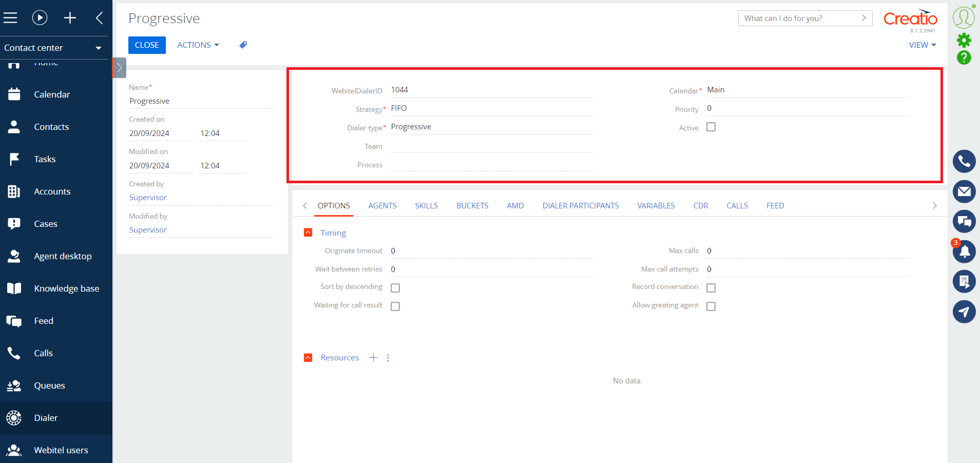Enable Sort by descending checkbox
Screen dimensions: 980x463
tap(395, 288)
